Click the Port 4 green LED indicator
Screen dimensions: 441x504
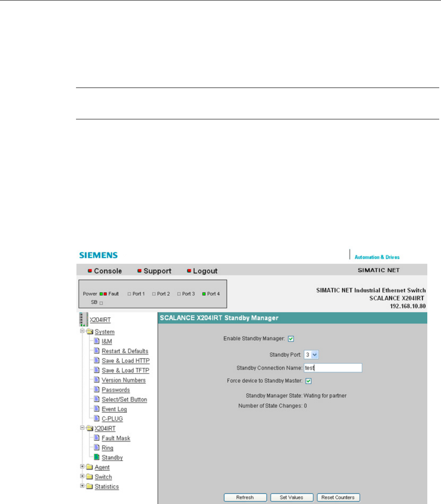pyautogui.click(x=204, y=294)
